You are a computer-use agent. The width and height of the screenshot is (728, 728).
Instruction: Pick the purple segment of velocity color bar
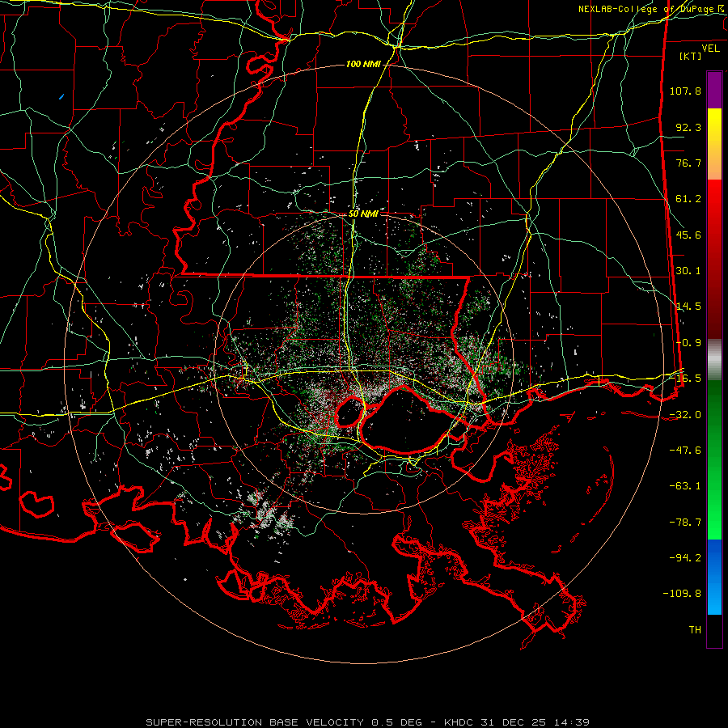click(x=714, y=90)
